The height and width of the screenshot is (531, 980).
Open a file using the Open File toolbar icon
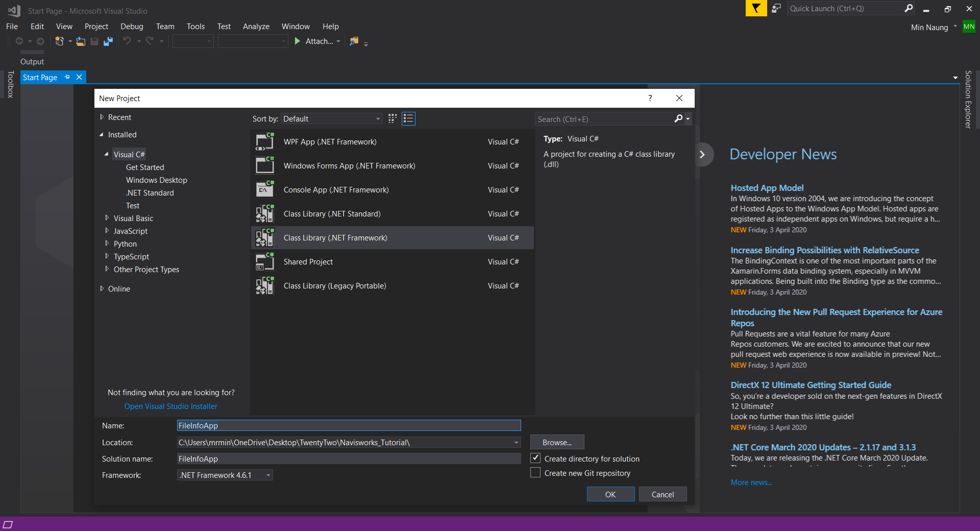[x=81, y=41]
